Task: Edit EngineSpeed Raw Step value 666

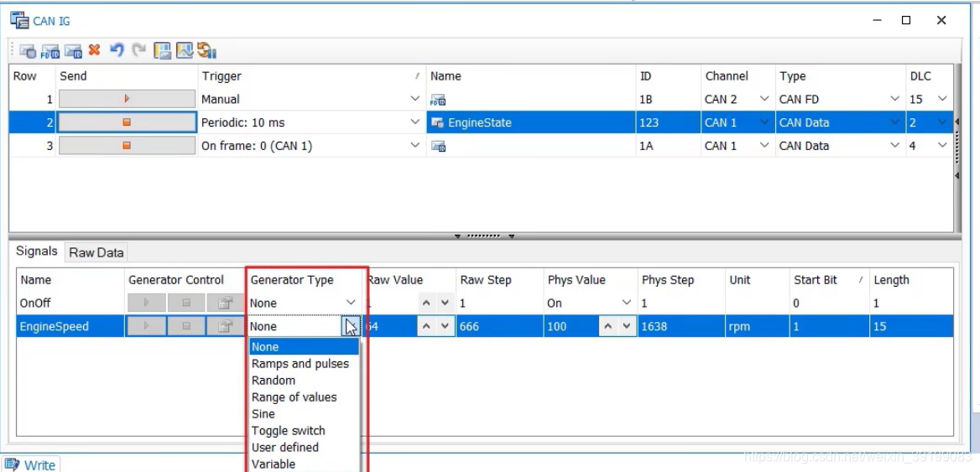Action: 499,326
